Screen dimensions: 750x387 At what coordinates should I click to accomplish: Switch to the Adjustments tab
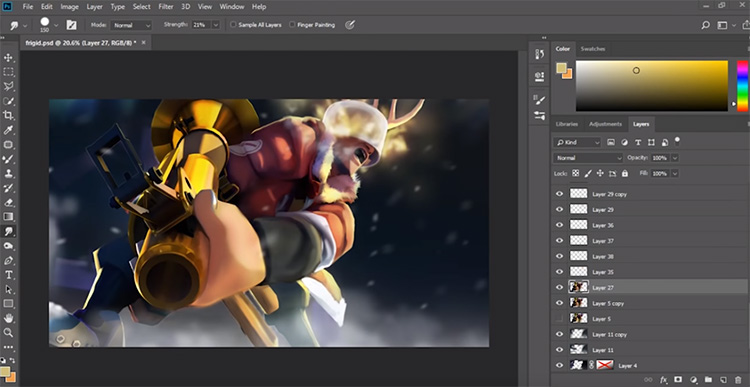point(605,124)
